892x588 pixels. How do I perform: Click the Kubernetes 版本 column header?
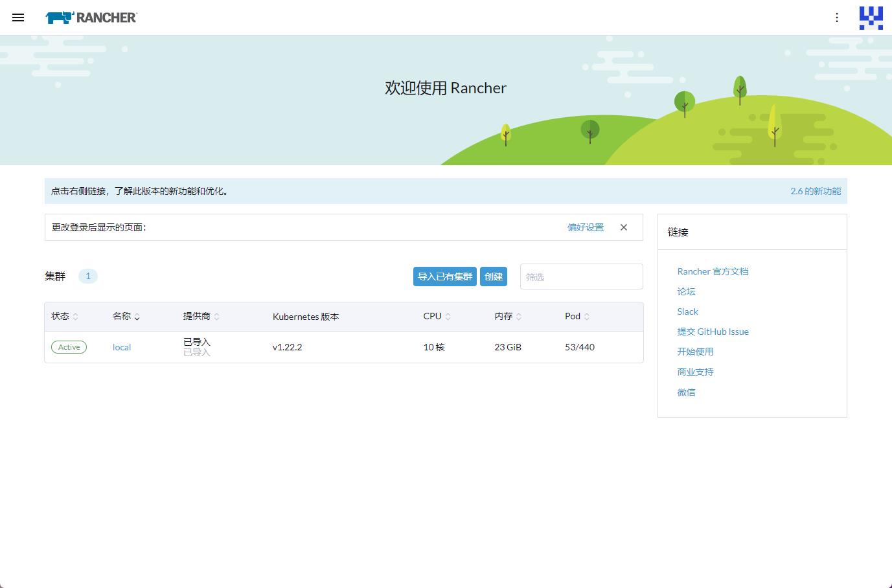tap(306, 317)
